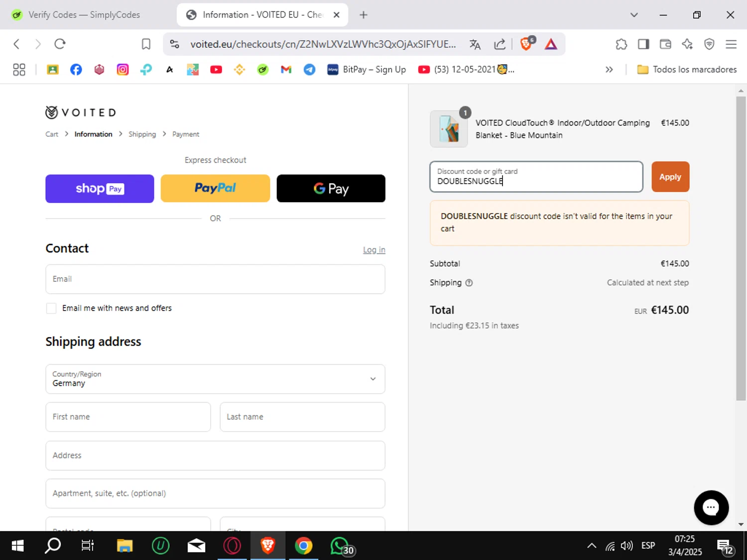This screenshot has height=560, width=747.
Task: Open the Telegram bookmark
Action: click(309, 70)
